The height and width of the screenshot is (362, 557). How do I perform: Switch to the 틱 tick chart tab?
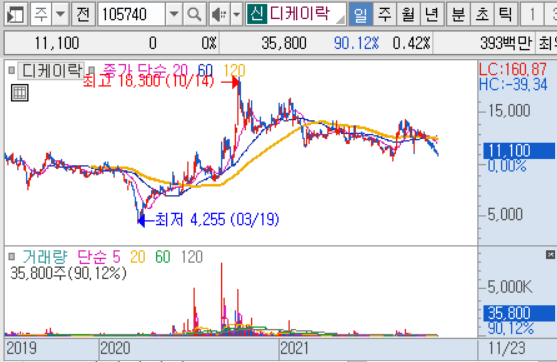coord(505,14)
